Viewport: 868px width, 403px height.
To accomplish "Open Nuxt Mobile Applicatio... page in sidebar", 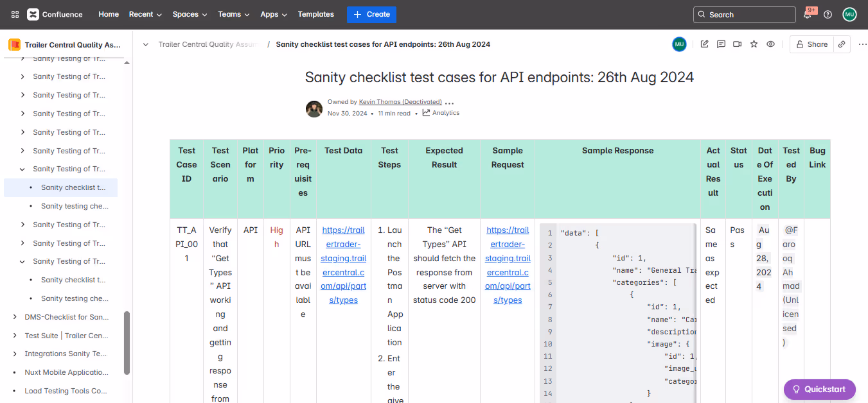I will 66,372.
